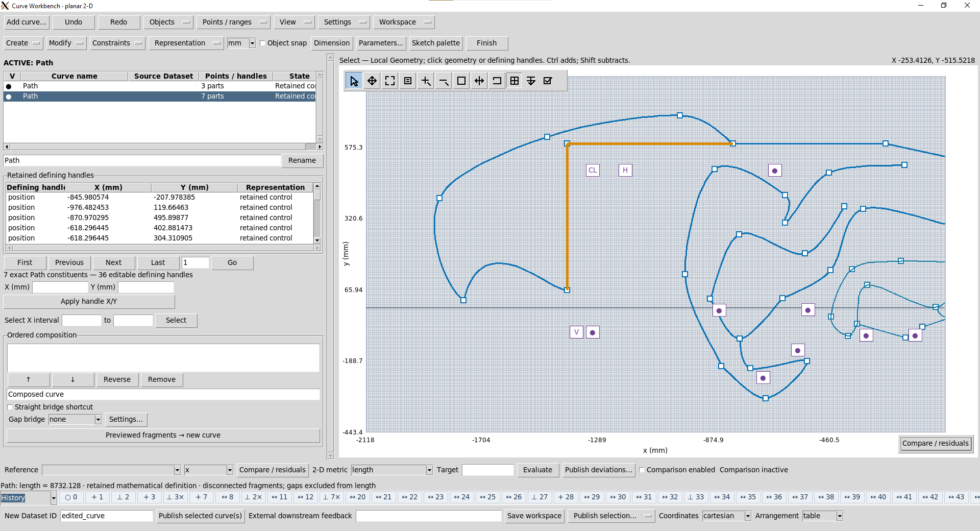Screen dimensions: 980x531
Task: Activate the horizontal arrows with bar tool
Action: click(x=479, y=81)
